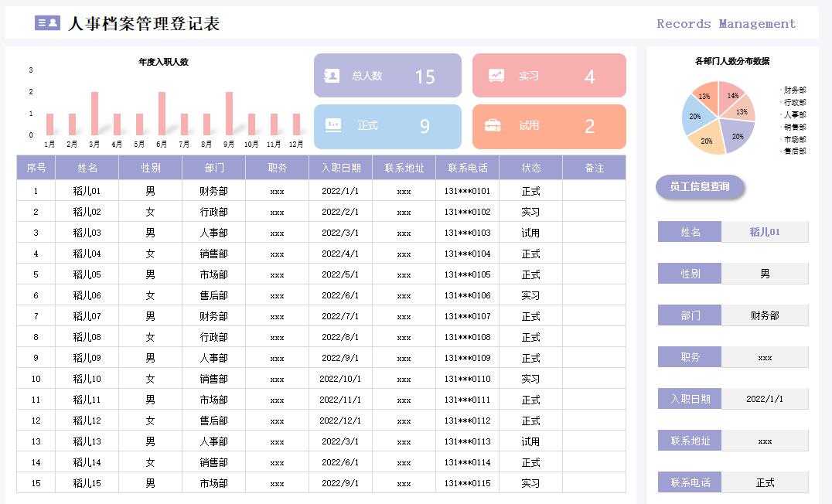832x504 pixels.
Task: Click the 部门 value field showing 财务部
Action: (x=765, y=315)
